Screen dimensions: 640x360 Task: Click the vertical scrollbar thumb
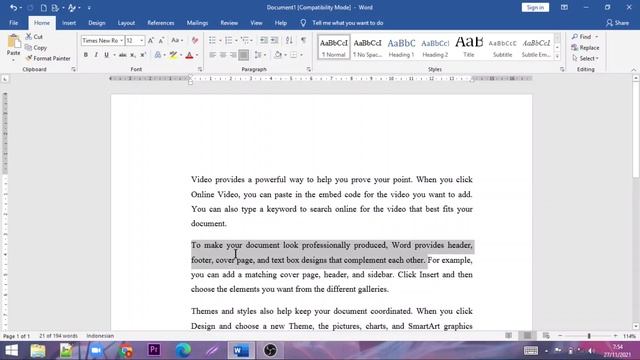(x=636, y=129)
